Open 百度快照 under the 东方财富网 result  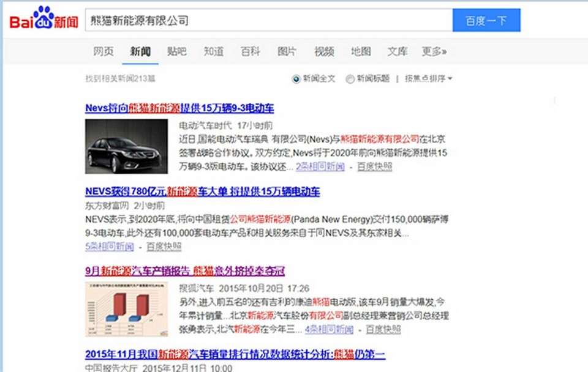[164, 247]
